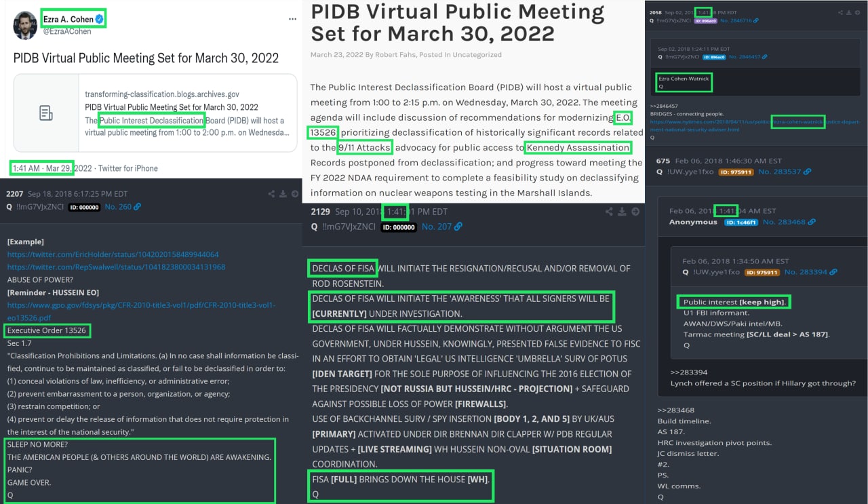The image size is (868, 504).
Task: Click the '>>2846457' reply reference
Action: (x=664, y=106)
